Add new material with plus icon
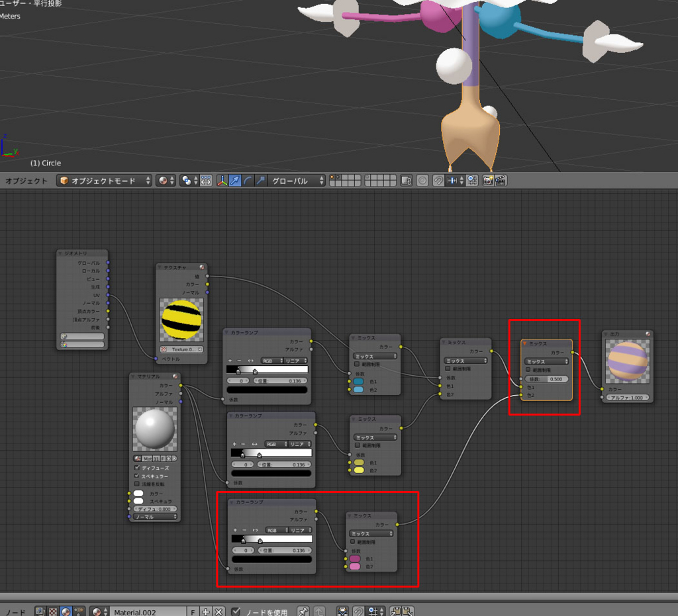 click(x=206, y=611)
